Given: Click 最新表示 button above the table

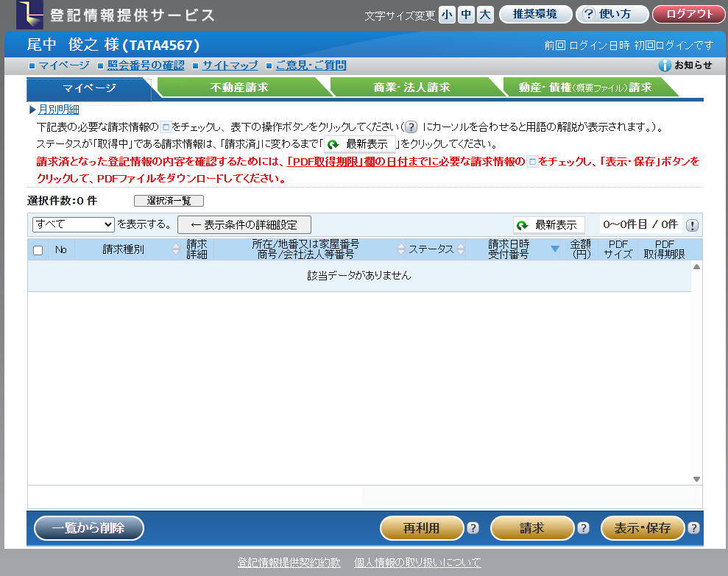Looking at the screenshot, I should [549, 225].
